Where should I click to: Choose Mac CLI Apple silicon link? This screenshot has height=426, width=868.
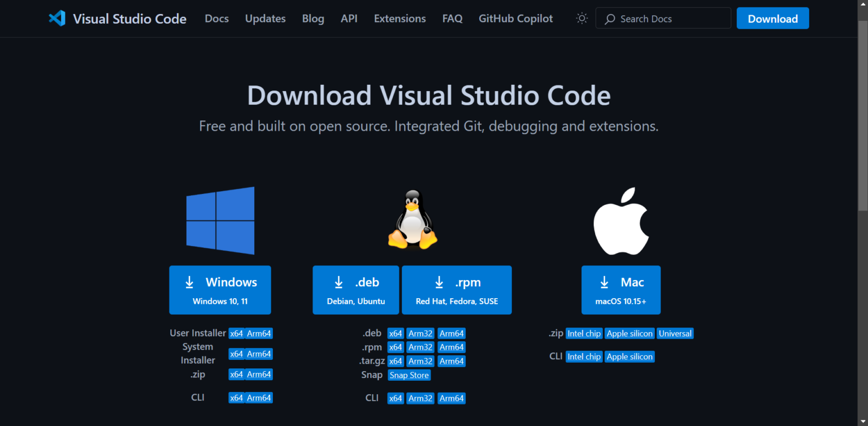coord(630,357)
